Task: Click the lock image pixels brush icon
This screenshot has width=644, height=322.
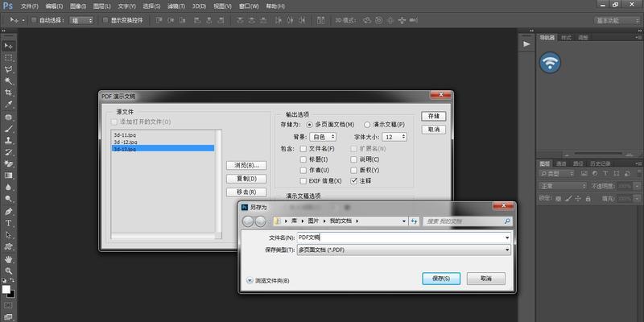Action: [x=568, y=199]
